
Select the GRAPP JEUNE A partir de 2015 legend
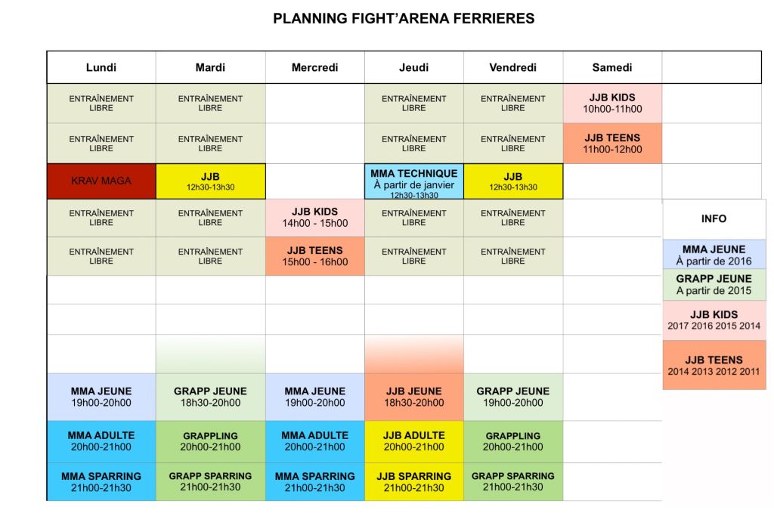714,285
